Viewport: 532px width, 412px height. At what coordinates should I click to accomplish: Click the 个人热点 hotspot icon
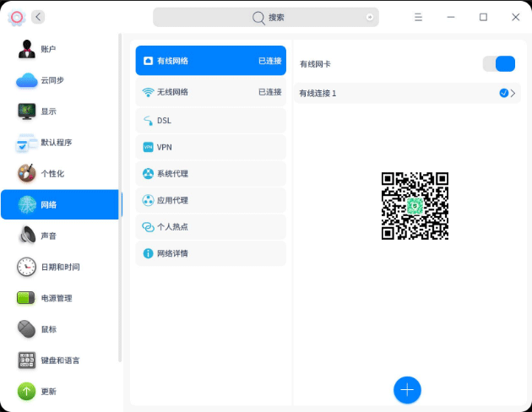[148, 227]
